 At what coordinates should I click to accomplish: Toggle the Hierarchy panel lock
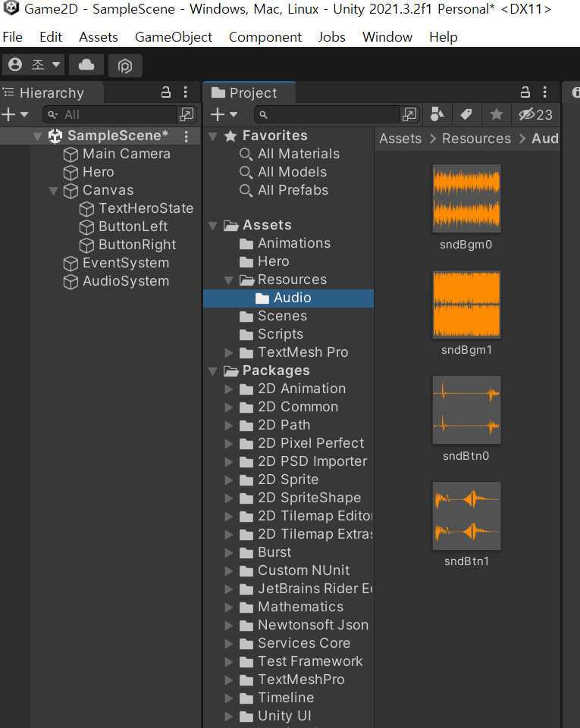coord(166,92)
